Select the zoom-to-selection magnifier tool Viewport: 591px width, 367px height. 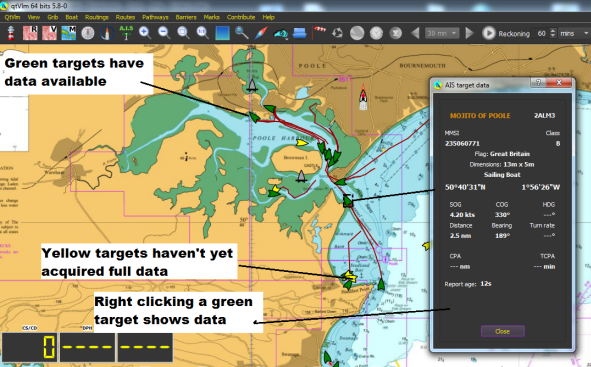[183, 33]
